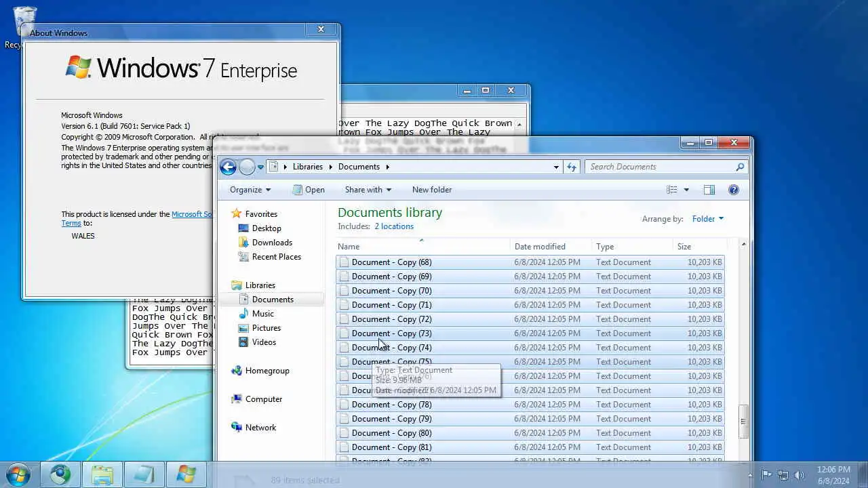Click the Open toolbar button

tap(309, 190)
